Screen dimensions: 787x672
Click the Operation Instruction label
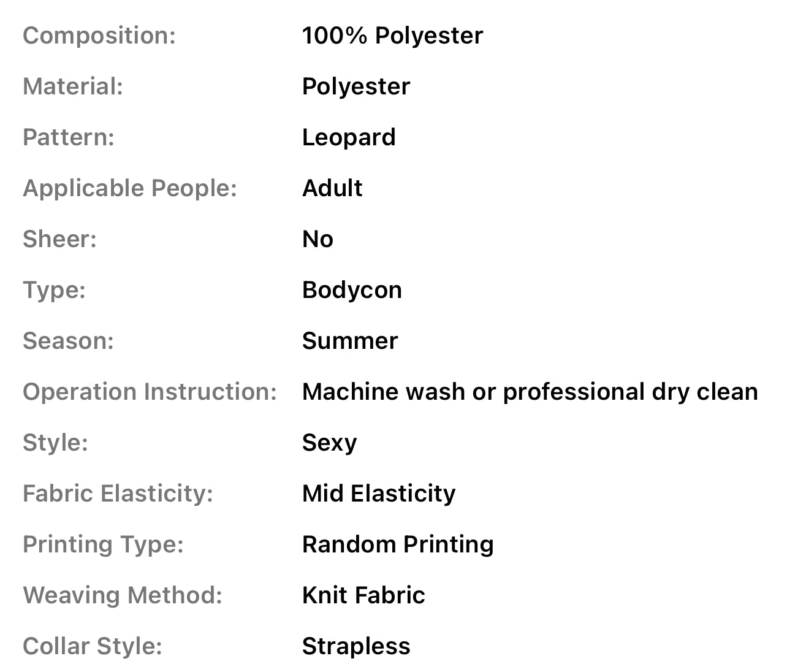pos(150,392)
